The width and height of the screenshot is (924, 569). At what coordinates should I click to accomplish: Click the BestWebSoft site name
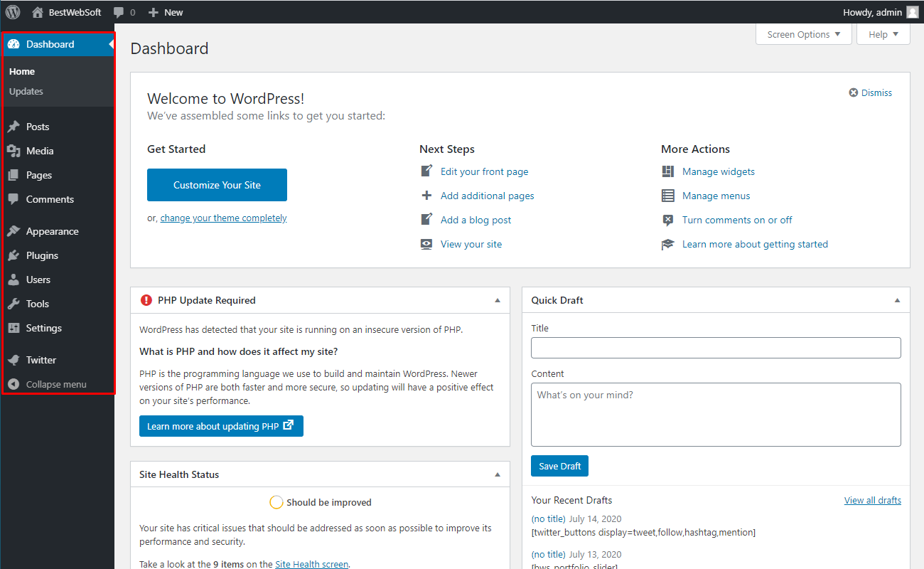click(x=75, y=12)
